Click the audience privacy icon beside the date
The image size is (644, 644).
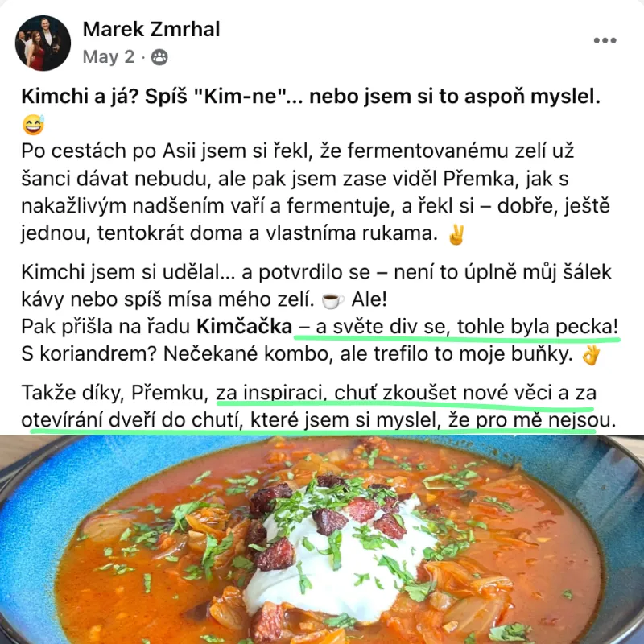click(159, 57)
